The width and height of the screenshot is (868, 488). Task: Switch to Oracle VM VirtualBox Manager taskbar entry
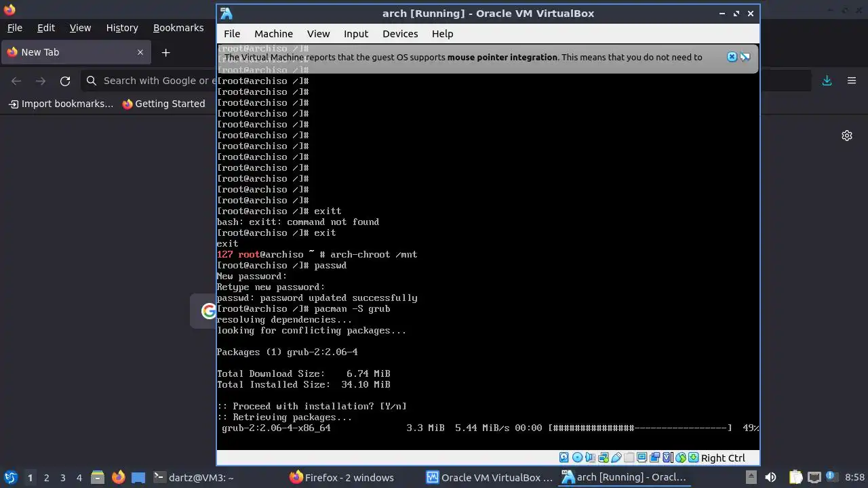(x=489, y=477)
